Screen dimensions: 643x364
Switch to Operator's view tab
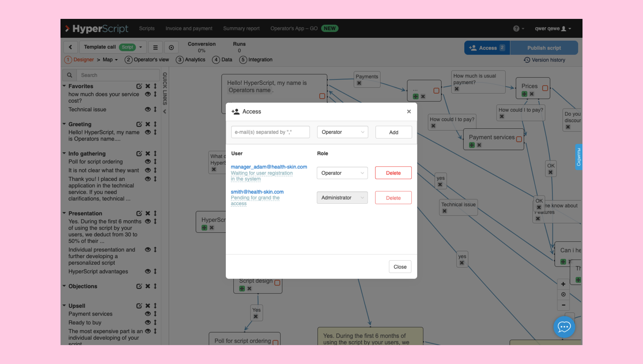(x=147, y=60)
